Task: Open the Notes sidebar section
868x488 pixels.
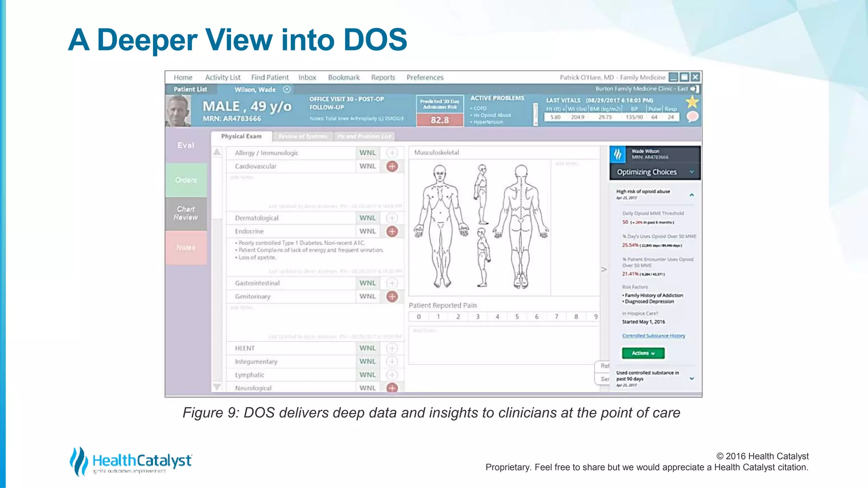Action: (x=186, y=247)
